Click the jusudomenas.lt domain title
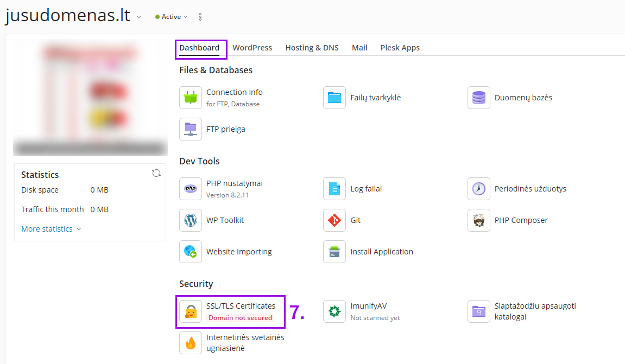The image size is (625, 364). (68, 15)
